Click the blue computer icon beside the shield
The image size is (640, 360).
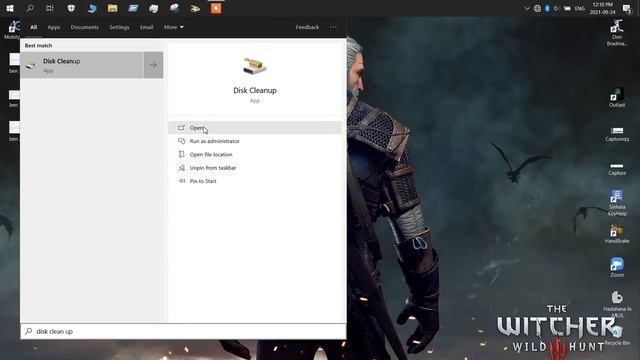pos(92,8)
